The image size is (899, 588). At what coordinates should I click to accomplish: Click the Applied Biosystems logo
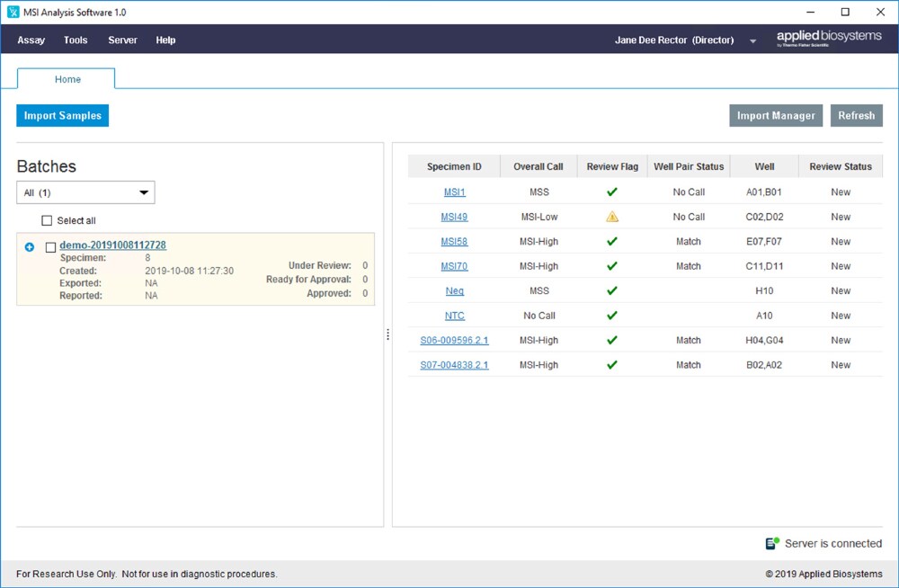(826, 38)
